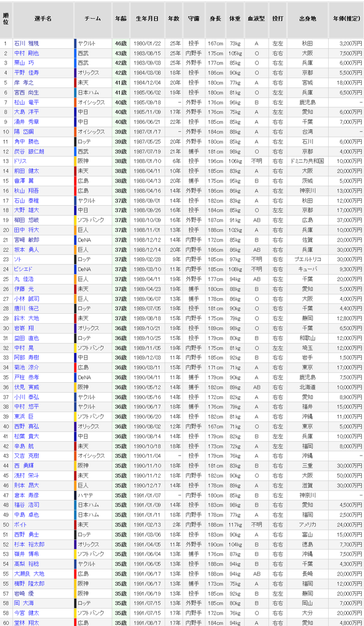
Task: Click player name 中村 晃
Action: click(24, 347)
